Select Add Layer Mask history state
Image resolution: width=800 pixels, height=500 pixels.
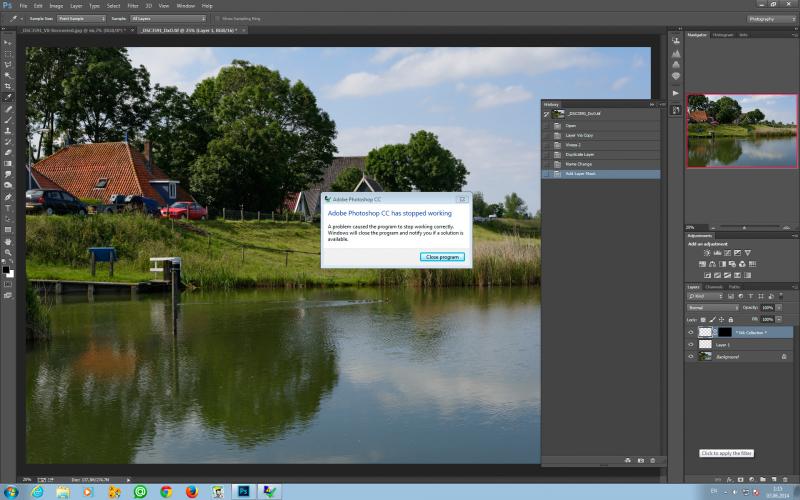pos(601,174)
